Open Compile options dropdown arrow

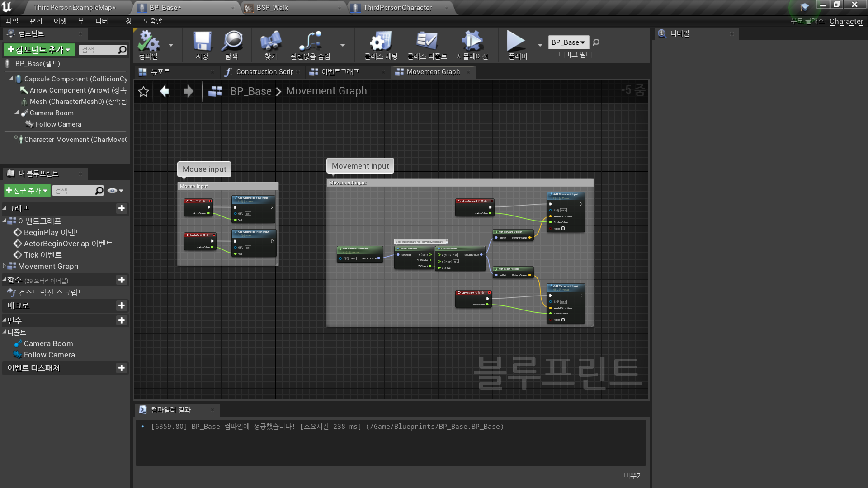click(171, 45)
